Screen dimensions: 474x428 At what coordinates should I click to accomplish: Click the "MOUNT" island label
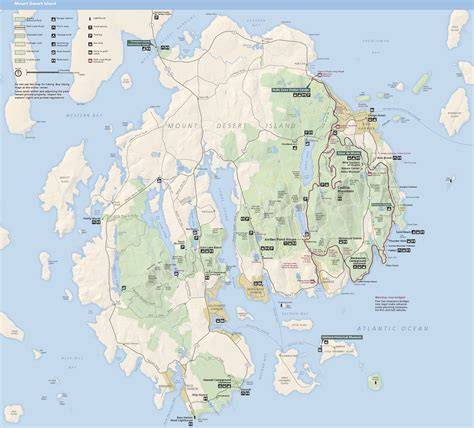182,126
